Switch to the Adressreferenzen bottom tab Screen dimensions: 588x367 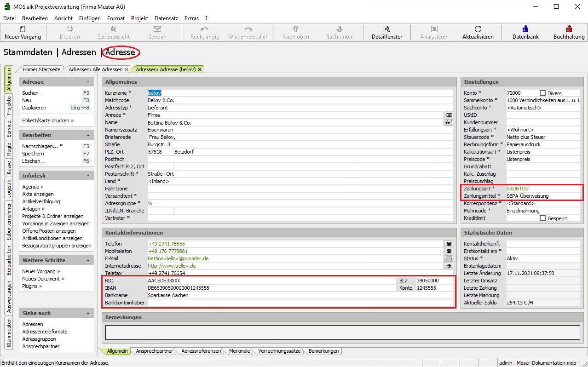tap(201, 351)
